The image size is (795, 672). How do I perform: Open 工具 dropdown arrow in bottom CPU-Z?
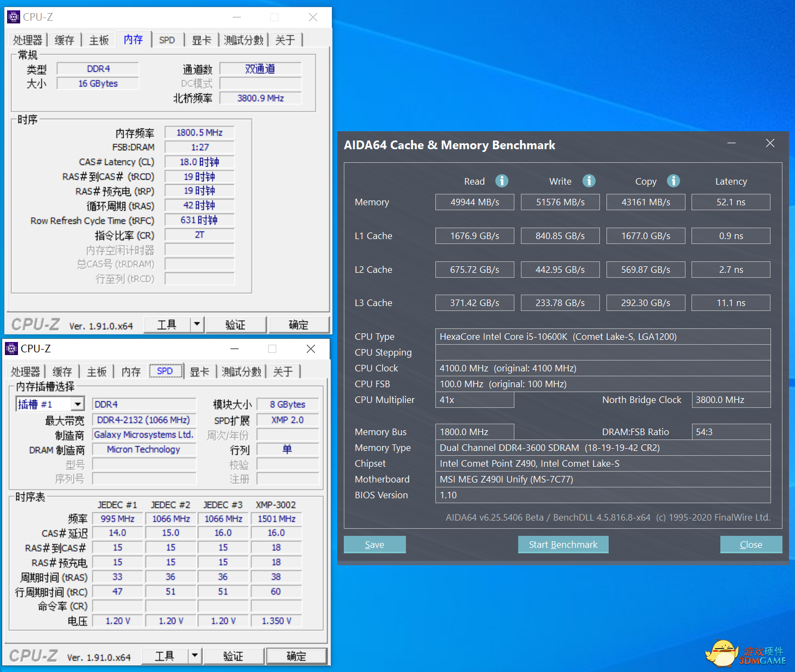(195, 656)
